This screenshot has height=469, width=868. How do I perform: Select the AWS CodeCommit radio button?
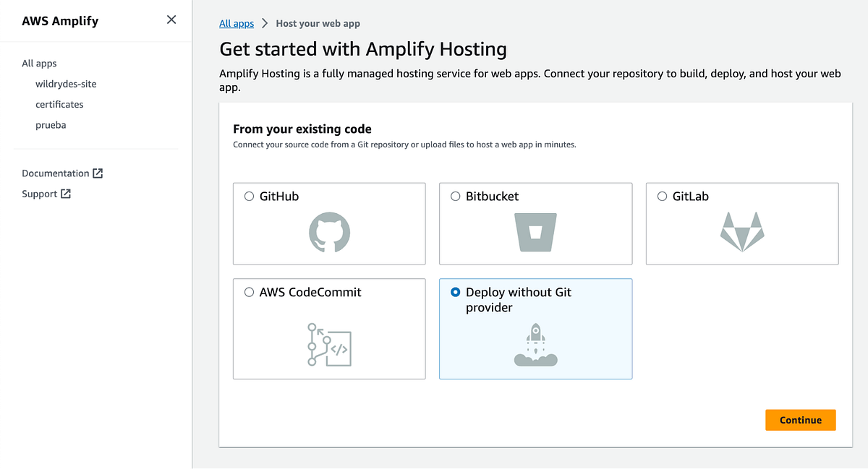click(249, 292)
